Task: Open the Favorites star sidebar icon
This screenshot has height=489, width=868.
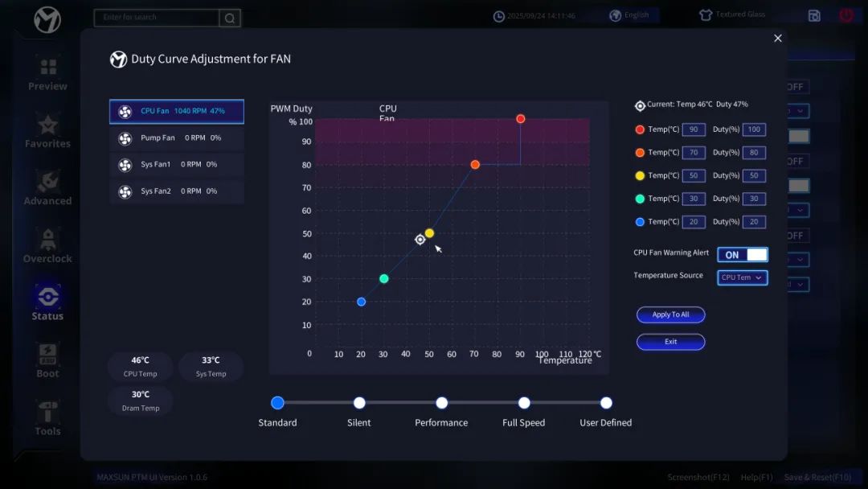Action: pyautogui.click(x=47, y=125)
